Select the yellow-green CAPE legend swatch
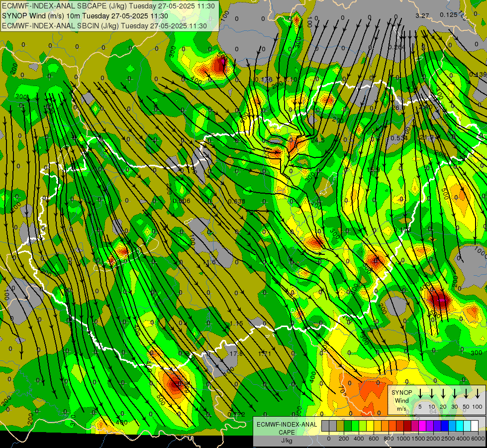Screen dimensions: 487x448 pos(363,426)
